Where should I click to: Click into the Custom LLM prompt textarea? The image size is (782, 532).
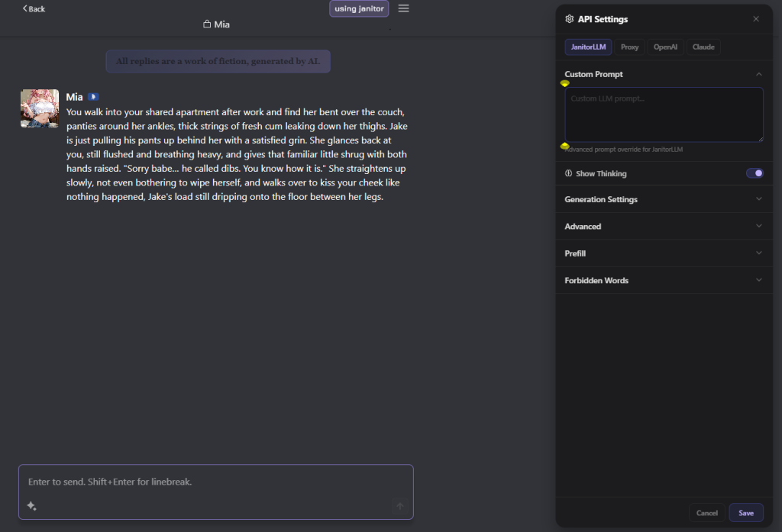pos(663,114)
